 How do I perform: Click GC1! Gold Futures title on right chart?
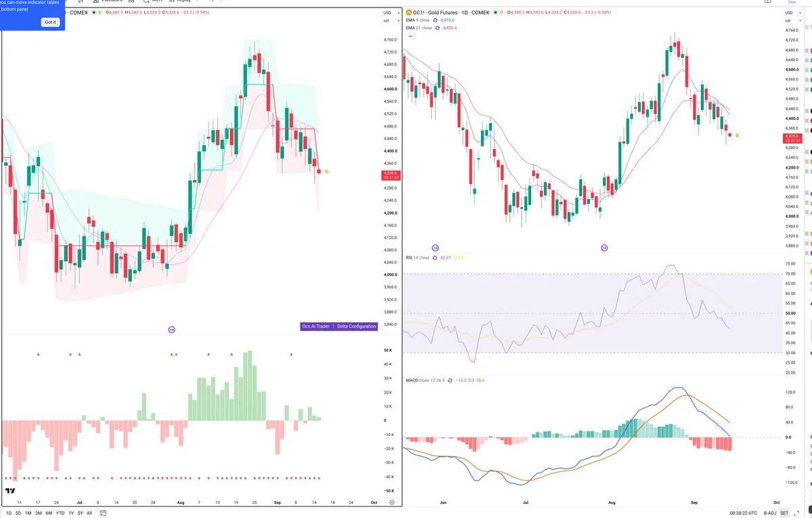(x=451, y=12)
